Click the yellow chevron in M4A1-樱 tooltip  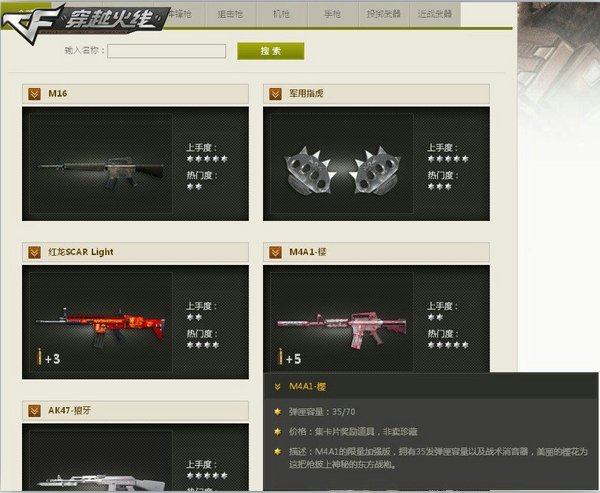(277, 387)
